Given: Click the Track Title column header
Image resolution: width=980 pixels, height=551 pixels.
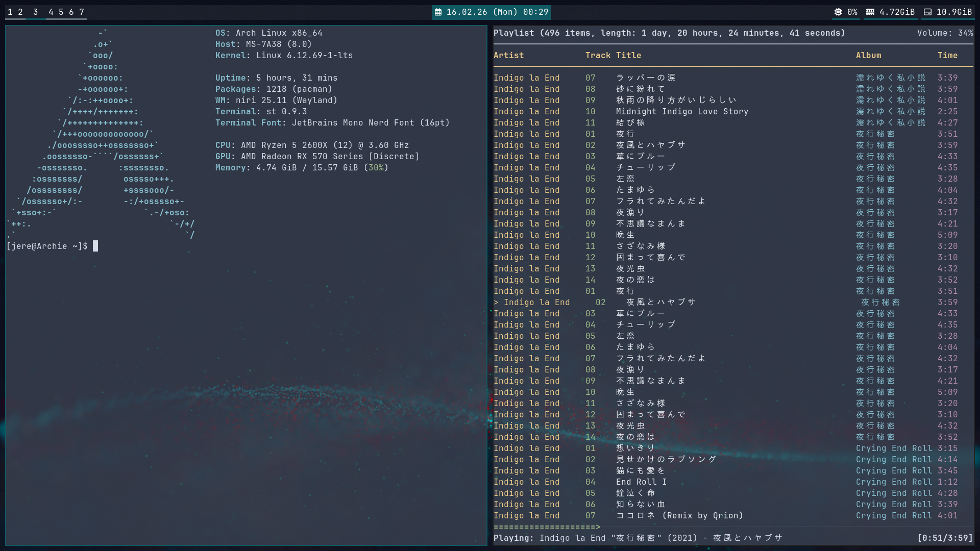Looking at the screenshot, I should tap(613, 56).
